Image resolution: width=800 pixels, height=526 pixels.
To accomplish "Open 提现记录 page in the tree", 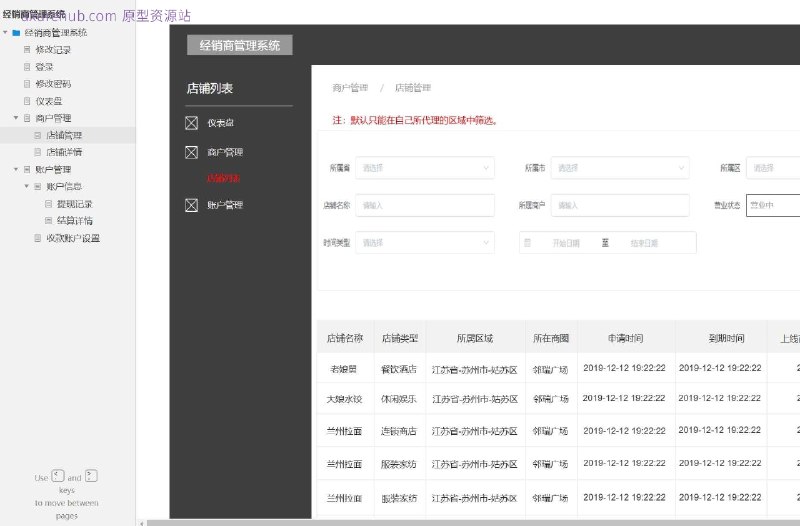I will (x=74, y=204).
